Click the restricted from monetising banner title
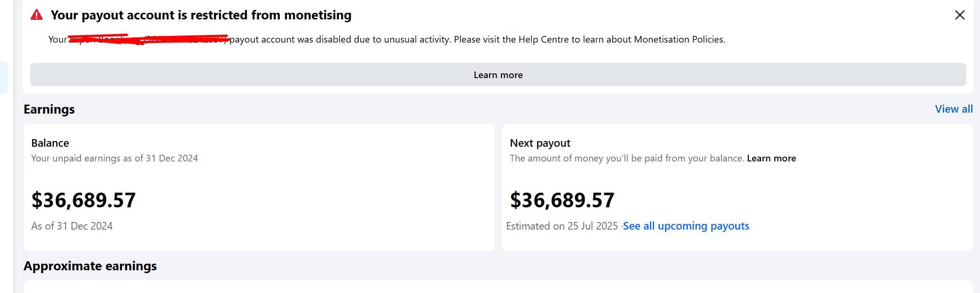The width and height of the screenshot is (980, 293). click(x=201, y=15)
